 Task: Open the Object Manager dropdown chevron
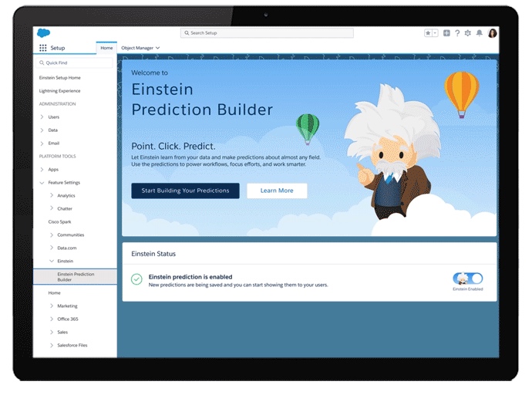point(158,48)
